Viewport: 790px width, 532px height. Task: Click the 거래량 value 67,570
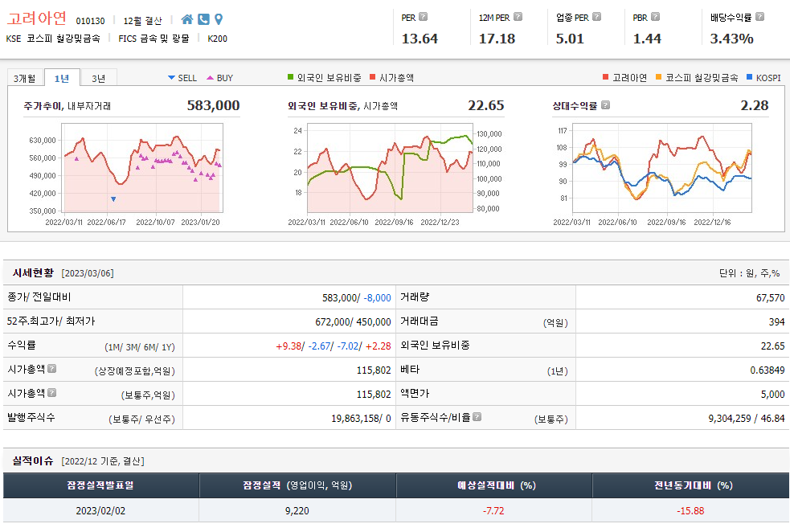(x=771, y=297)
